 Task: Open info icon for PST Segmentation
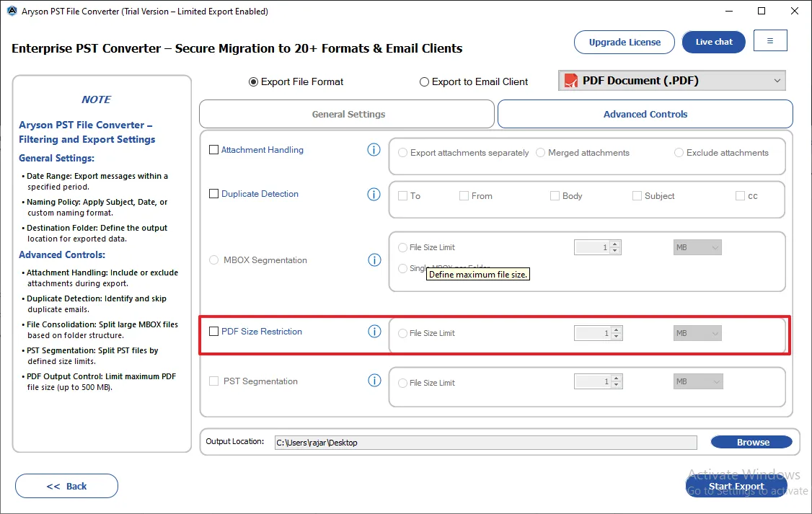click(374, 381)
